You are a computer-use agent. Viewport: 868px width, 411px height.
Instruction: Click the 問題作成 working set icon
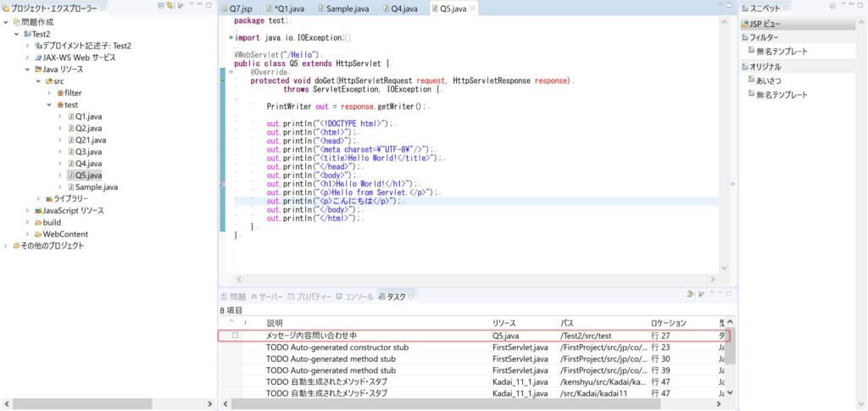pyautogui.click(x=17, y=23)
